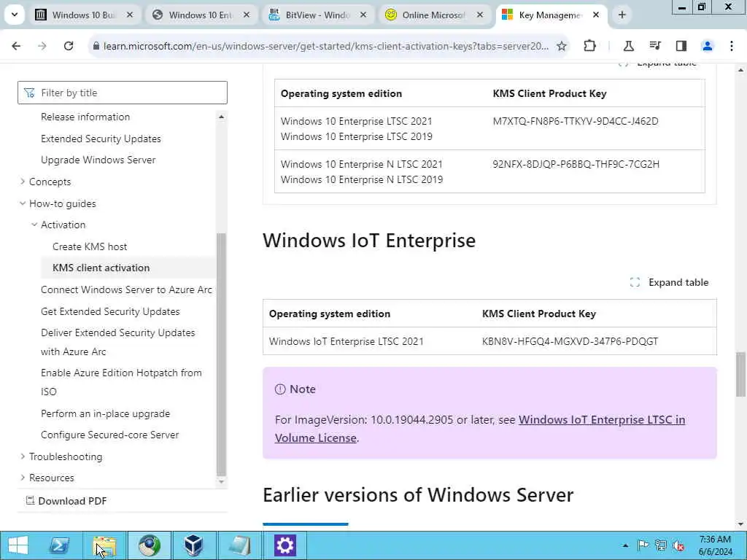Image resolution: width=747 pixels, height=560 pixels.
Task: Toggle the browser side panel icon
Action: coord(681,46)
